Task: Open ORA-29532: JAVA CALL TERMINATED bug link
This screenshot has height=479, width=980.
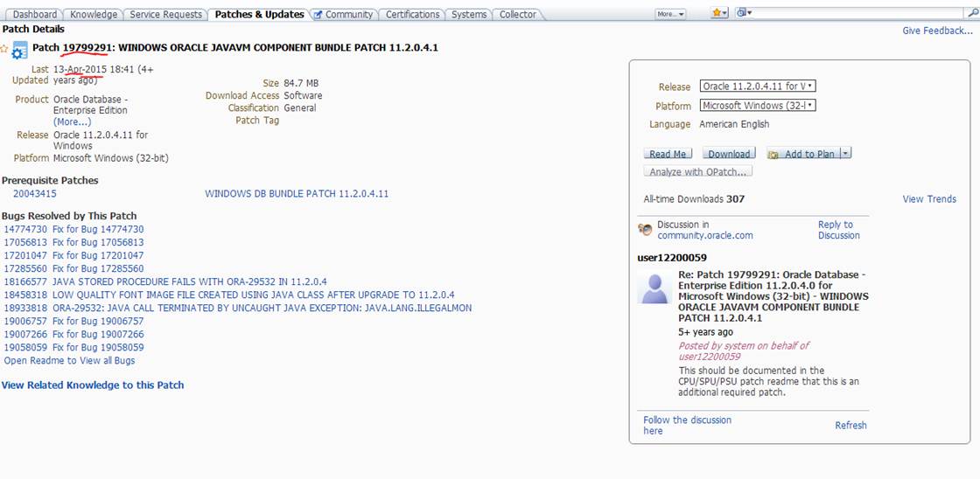Action: (x=262, y=308)
